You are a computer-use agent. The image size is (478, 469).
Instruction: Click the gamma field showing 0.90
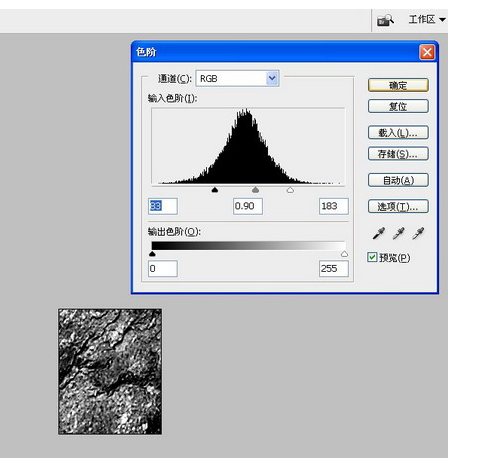pos(248,206)
